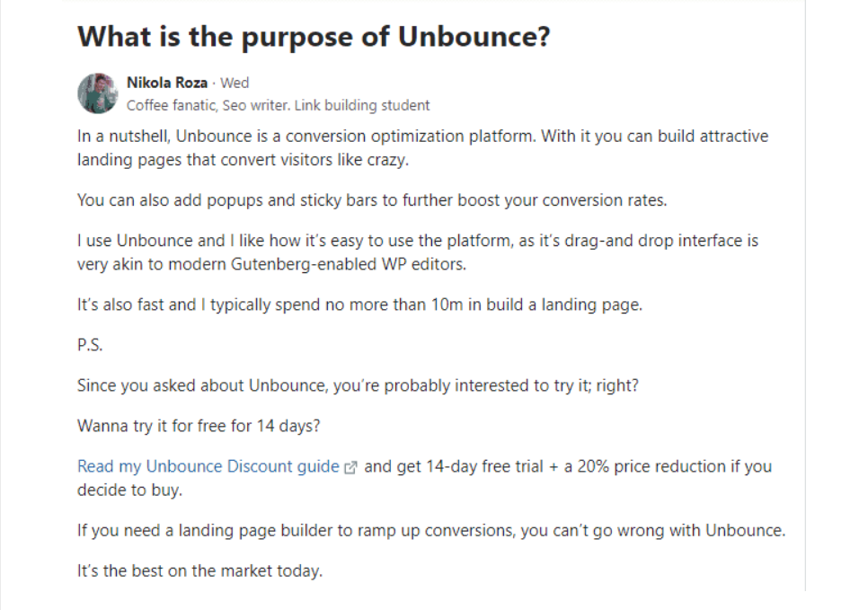The image size is (868, 610).
Task: Click the Wanna try it for free question
Action: pos(199,426)
